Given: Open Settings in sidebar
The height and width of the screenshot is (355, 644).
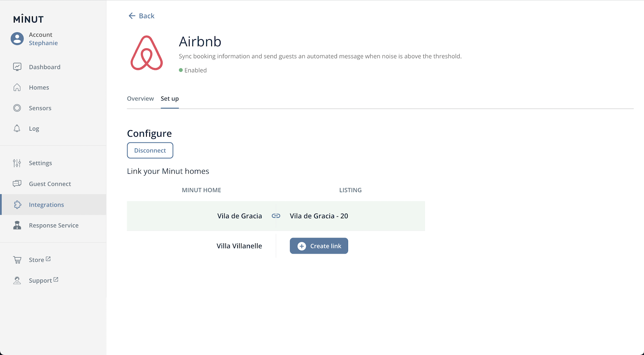Looking at the screenshot, I should [x=53, y=163].
